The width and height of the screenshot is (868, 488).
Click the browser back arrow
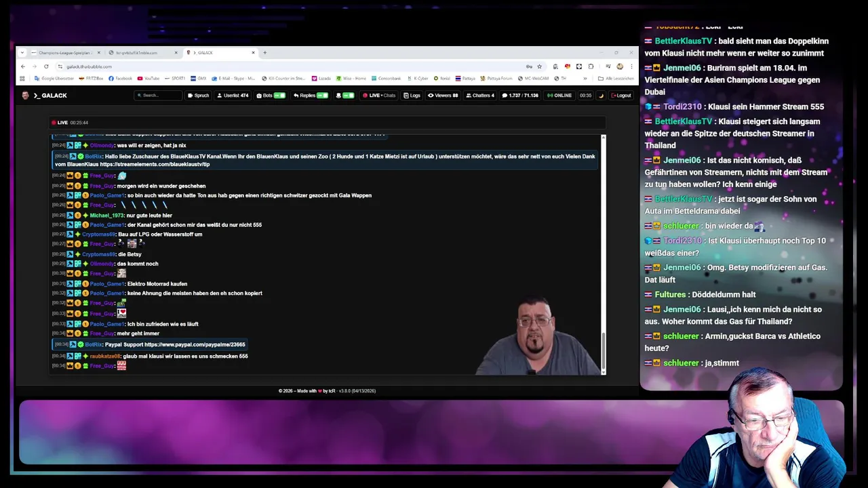point(23,66)
